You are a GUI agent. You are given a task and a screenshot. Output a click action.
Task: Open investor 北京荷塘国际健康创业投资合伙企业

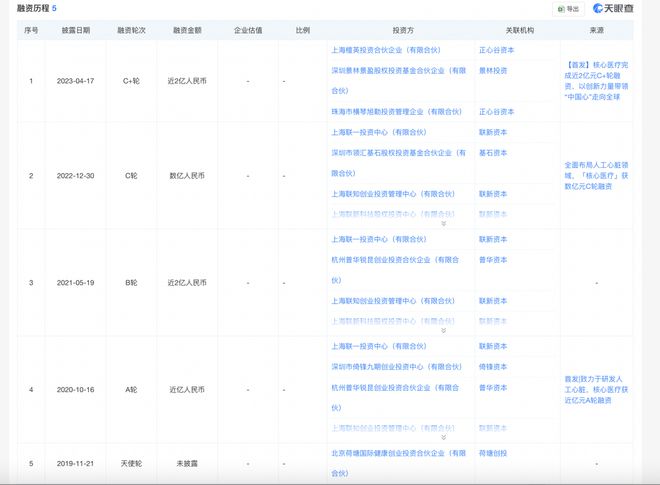(x=398, y=463)
